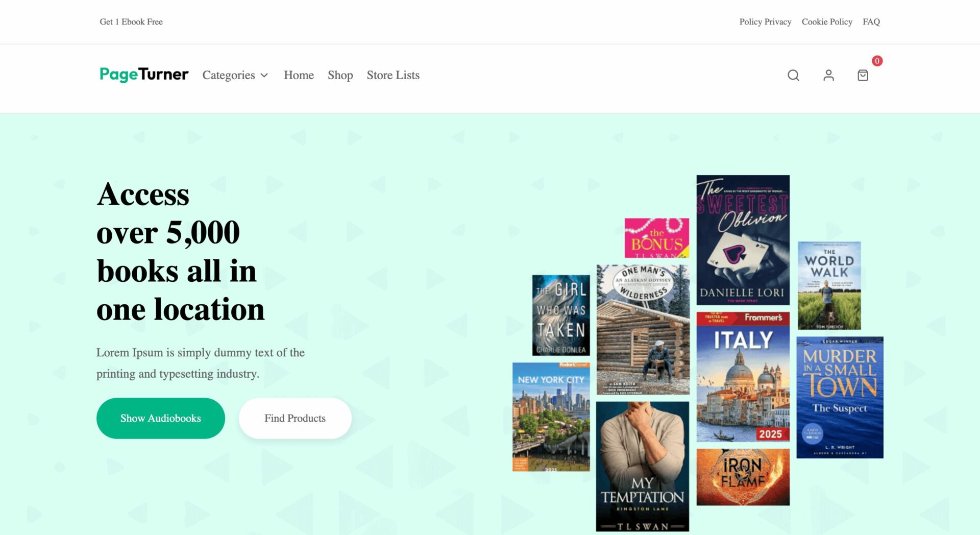Select the Iron Flame book cover
Viewport: 980px width, 535px height.
[x=743, y=477]
